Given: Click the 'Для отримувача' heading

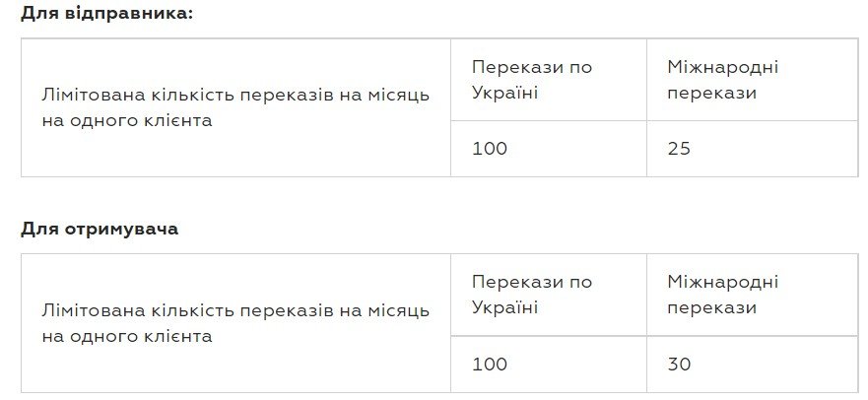Looking at the screenshot, I should [100, 229].
